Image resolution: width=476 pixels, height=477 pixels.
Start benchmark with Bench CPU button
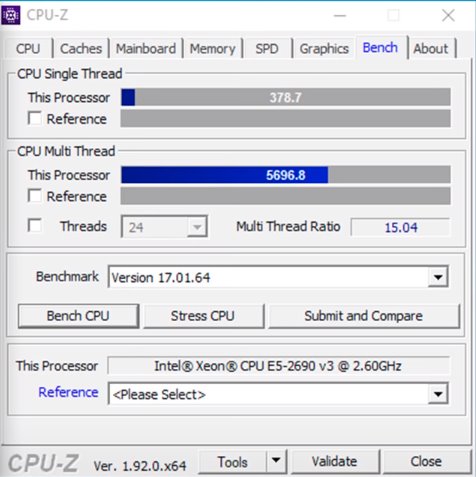(78, 316)
